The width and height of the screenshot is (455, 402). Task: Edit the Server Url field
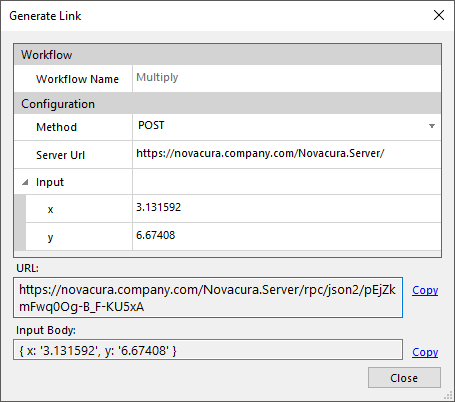point(286,154)
